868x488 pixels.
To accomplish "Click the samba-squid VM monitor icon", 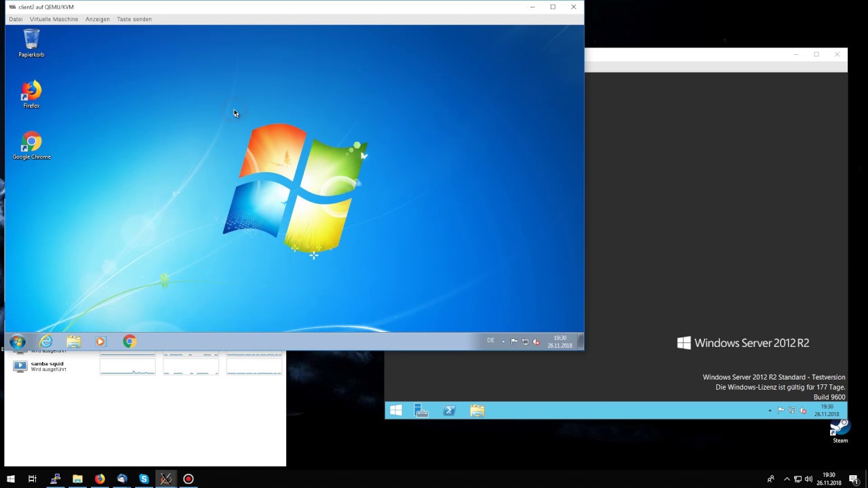I will [x=20, y=366].
